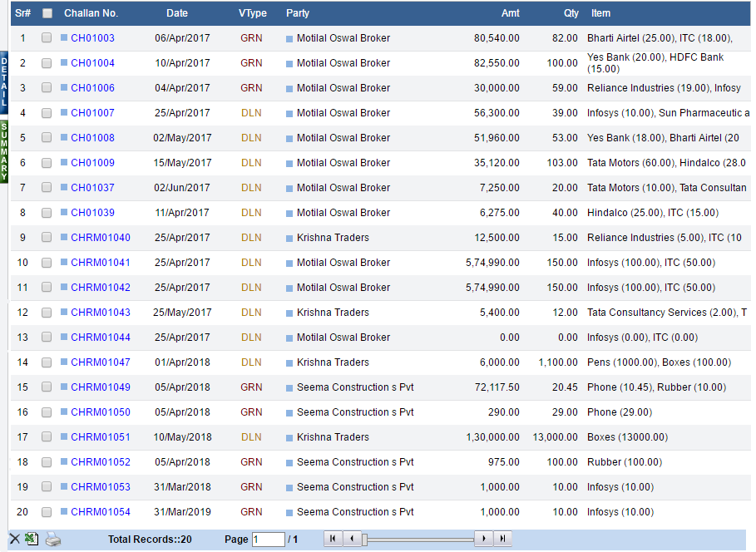Viewport: 756px width, 552px height.
Task: Click date 31/Mar/2019
Action: [x=182, y=511]
